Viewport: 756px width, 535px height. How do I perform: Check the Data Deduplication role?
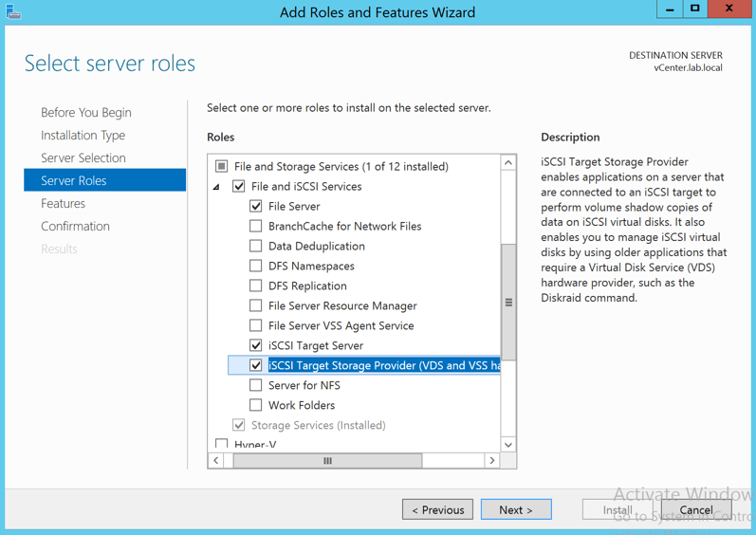pos(255,246)
